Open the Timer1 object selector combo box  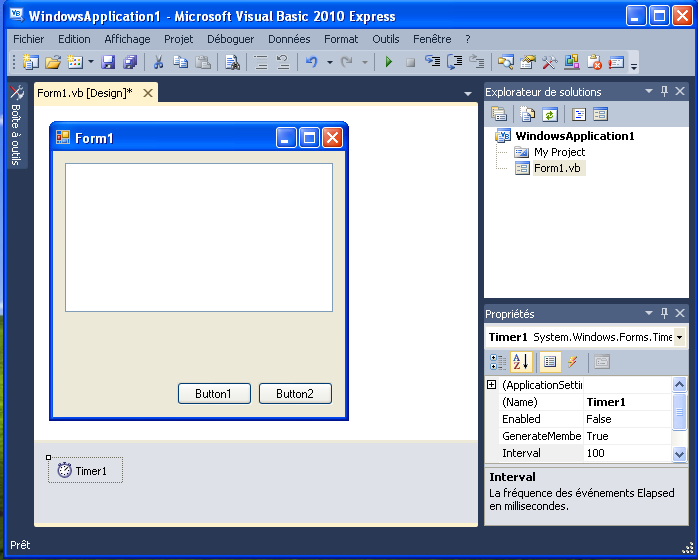(680, 337)
